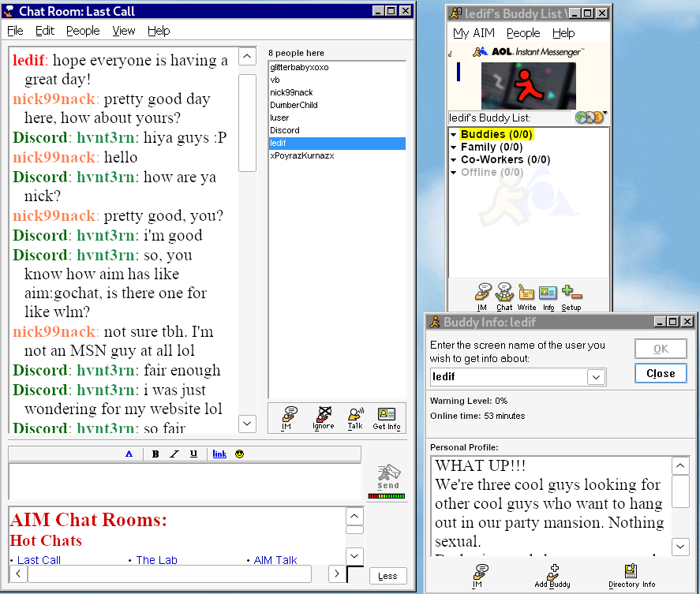This screenshot has width=700, height=594.
Task: Select xPoyrazKurnazx in people list
Action: pyautogui.click(x=337, y=155)
